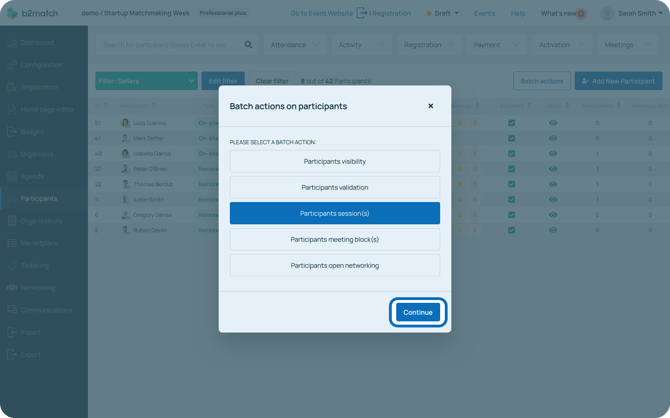Click Isabella Garcia's avatar thumbnail
Image resolution: width=670 pixels, height=418 pixels.
(x=125, y=153)
